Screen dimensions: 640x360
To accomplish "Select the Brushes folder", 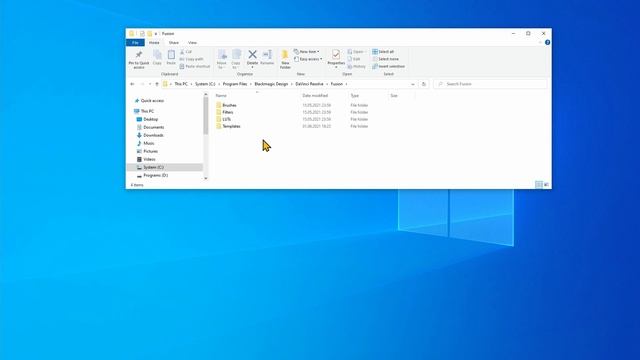I will pos(229,105).
